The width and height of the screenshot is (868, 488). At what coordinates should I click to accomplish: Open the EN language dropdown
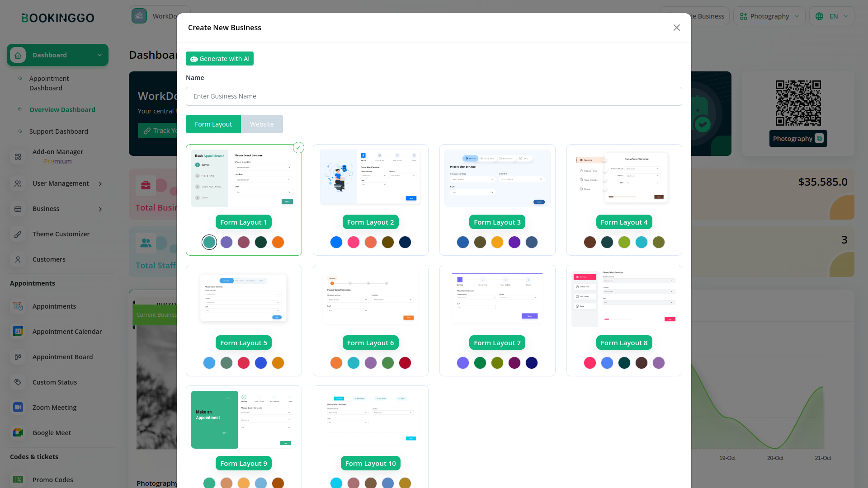[x=832, y=16]
